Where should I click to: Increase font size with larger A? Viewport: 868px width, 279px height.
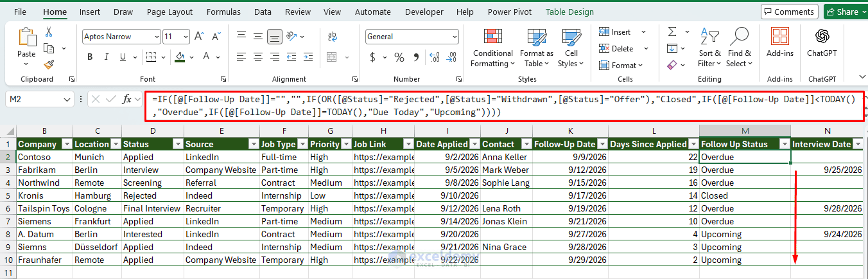[199, 37]
